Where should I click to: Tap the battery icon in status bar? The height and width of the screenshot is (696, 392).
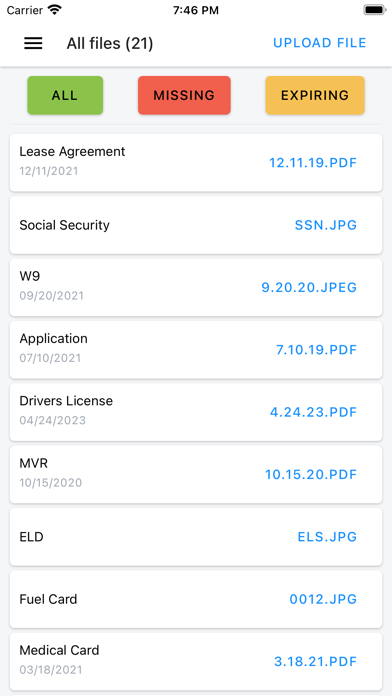coord(375,10)
